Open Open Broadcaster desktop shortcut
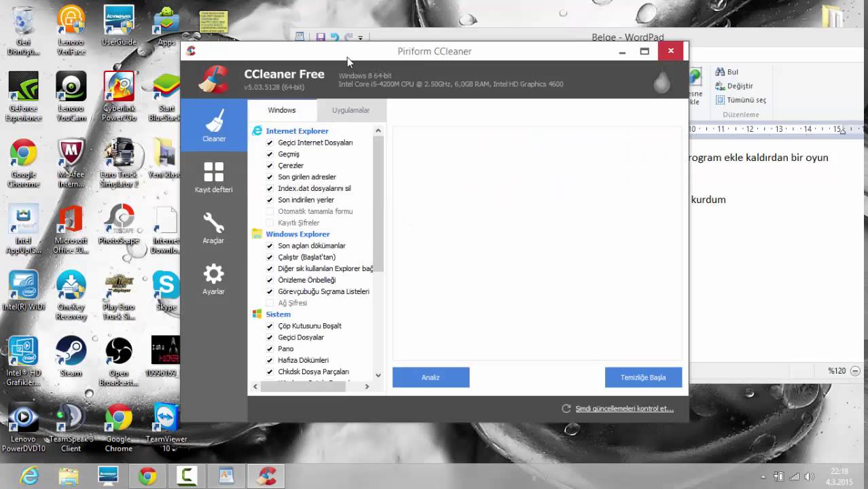 coord(119,361)
